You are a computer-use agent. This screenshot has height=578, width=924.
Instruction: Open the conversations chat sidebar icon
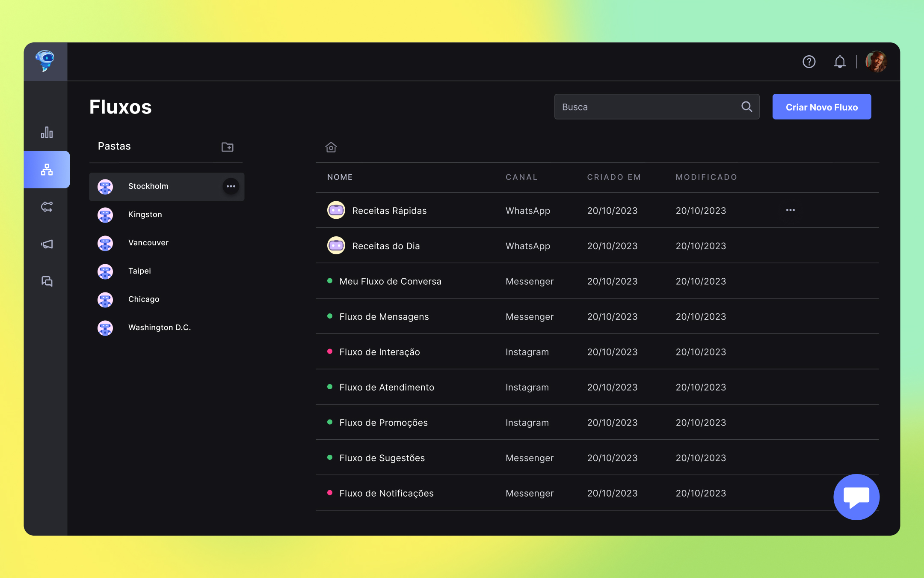(47, 281)
